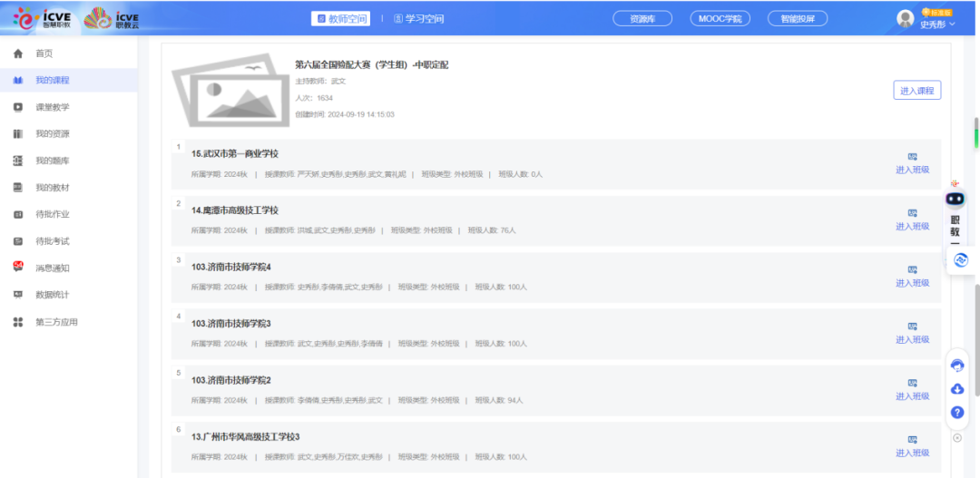The image size is (980, 478).
Task: Click class icon for 103.济南市技师学院3
Action: [x=913, y=327]
